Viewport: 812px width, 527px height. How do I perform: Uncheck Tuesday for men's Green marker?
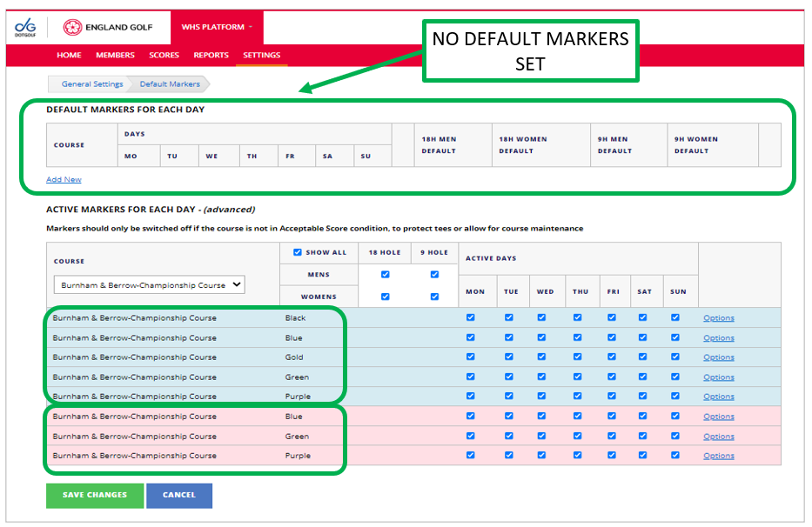pos(509,377)
